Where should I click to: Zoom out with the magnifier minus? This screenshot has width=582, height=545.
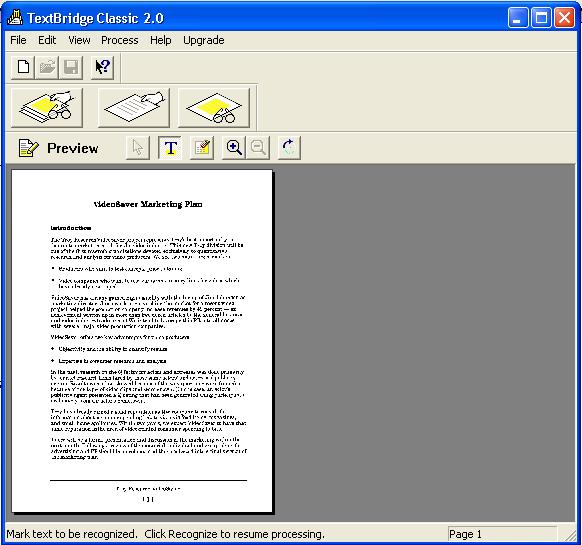(258, 148)
